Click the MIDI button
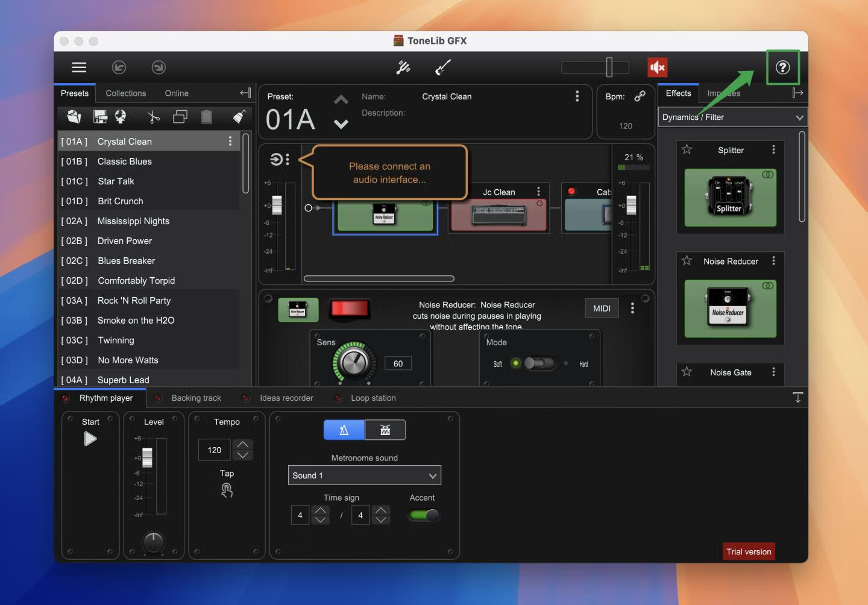Screen dimensions: 868x605 coord(602,308)
